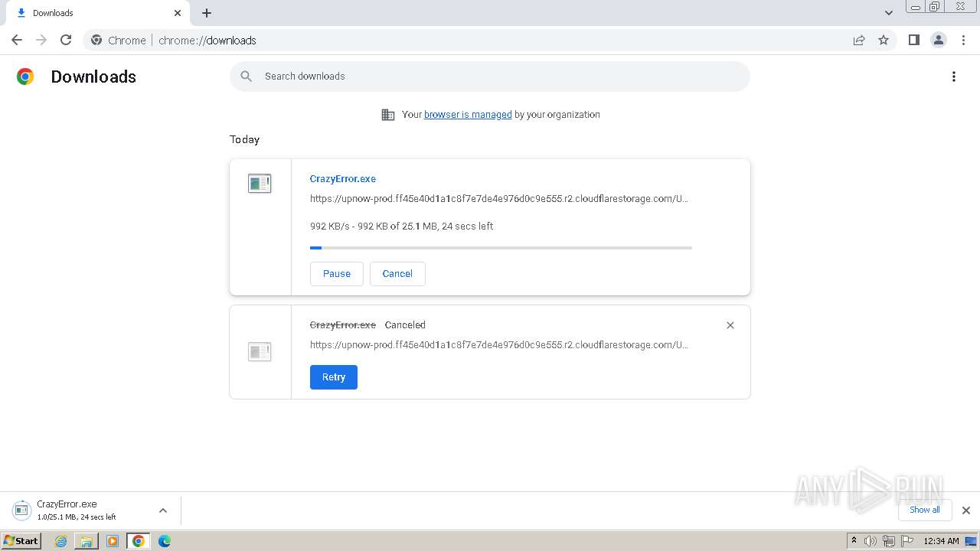Image resolution: width=980 pixels, height=551 pixels.
Task: Click the canceled download's source URL
Action: pyautogui.click(x=499, y=345)
